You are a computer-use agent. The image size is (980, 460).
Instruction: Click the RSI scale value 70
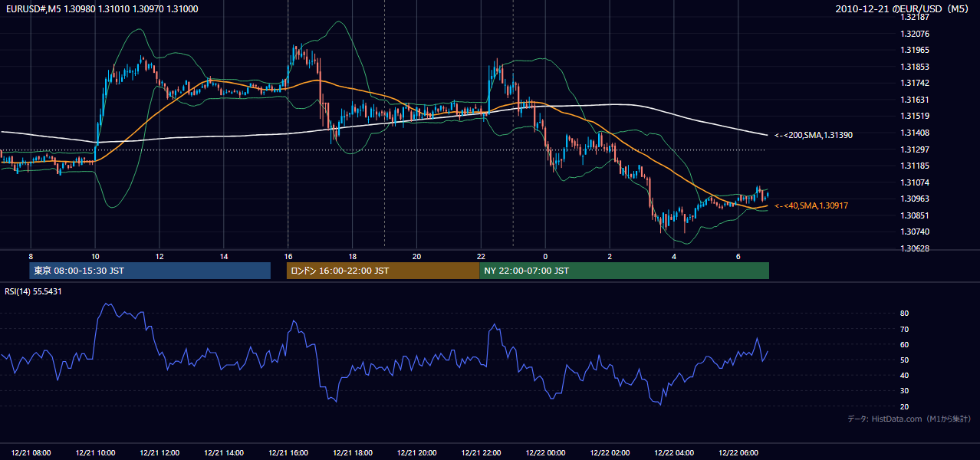tap(905, 329)
